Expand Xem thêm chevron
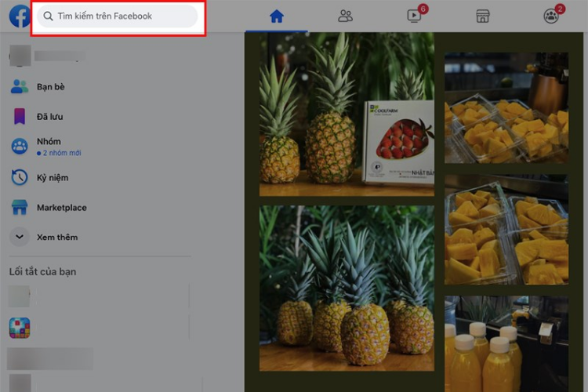This screenshot has height=392, width=588. coord(19,237)
